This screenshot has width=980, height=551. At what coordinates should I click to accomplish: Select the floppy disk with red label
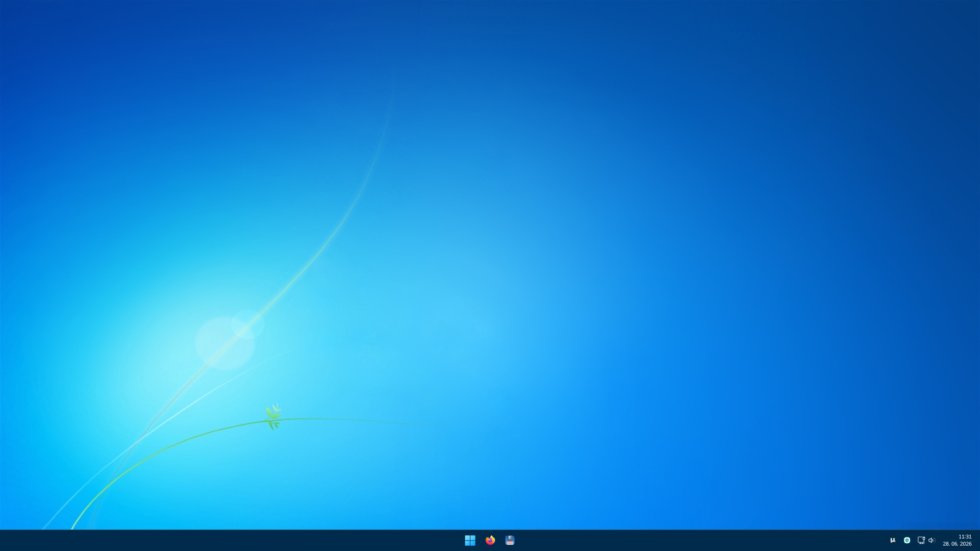(x=510, y=540)
